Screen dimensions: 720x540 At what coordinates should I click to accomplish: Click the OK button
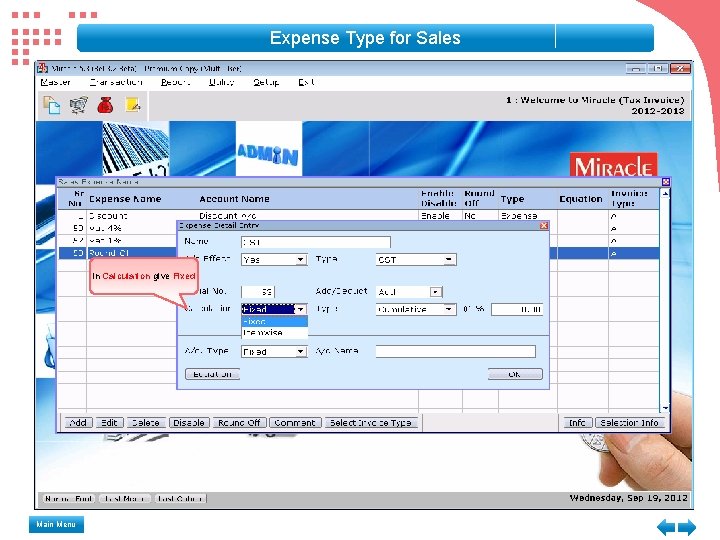[x=515, y=374]
